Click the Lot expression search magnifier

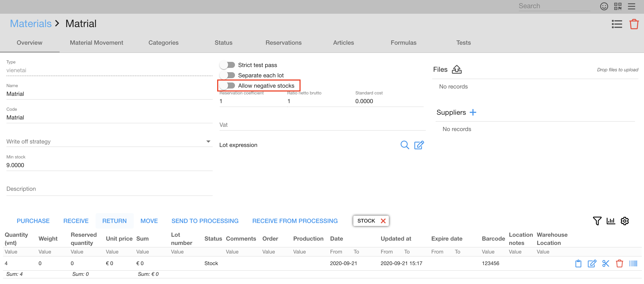[x=405, y=145]
